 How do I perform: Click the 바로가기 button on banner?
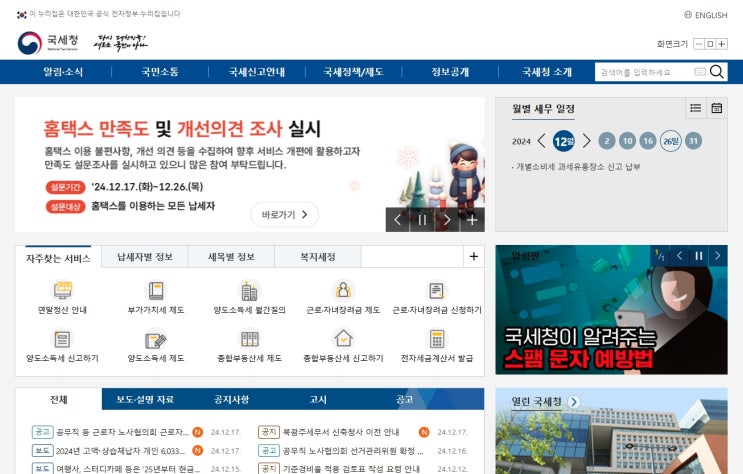point(284,215)
